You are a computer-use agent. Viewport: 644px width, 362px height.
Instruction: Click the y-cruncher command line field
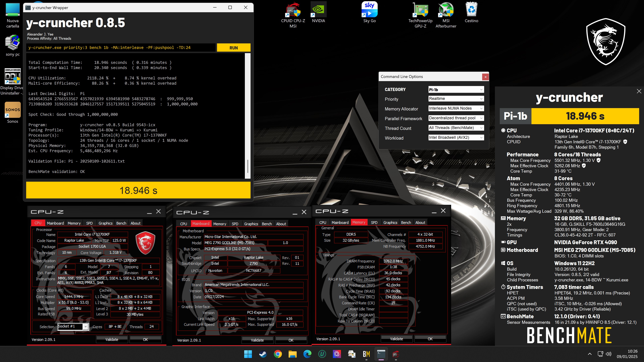click(x=121, y=48)
